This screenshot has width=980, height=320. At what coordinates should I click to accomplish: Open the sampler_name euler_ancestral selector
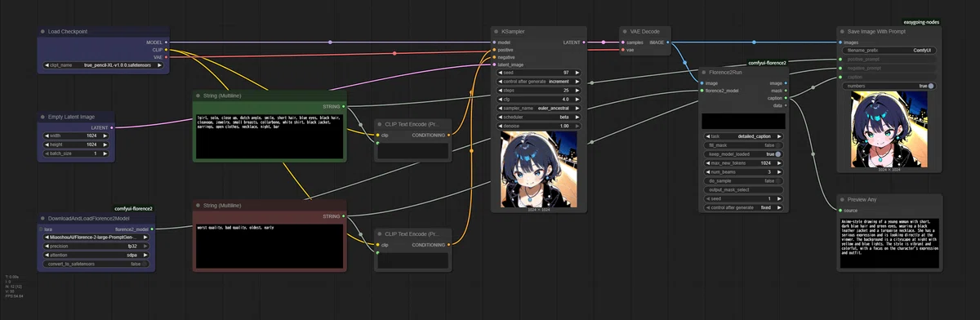click(x=539, y=108)
